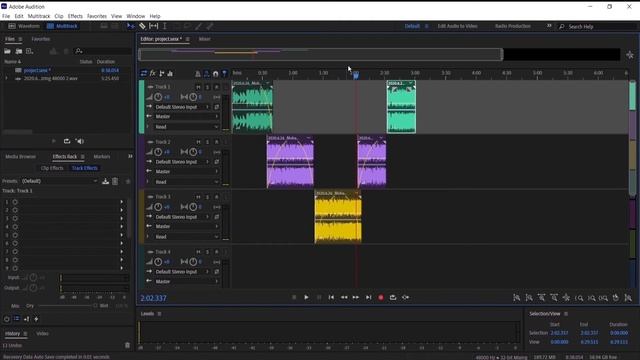
Task: Show the Sends track view
Action: click(x=162, y=73)
